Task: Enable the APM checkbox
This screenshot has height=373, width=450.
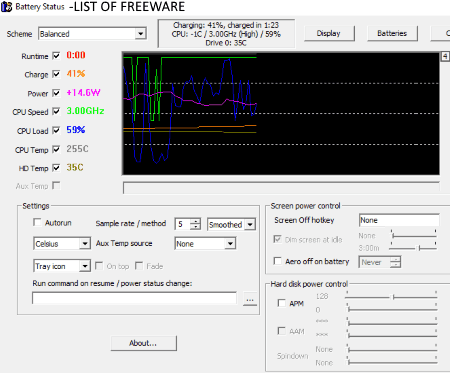Action: coord(282,303)
